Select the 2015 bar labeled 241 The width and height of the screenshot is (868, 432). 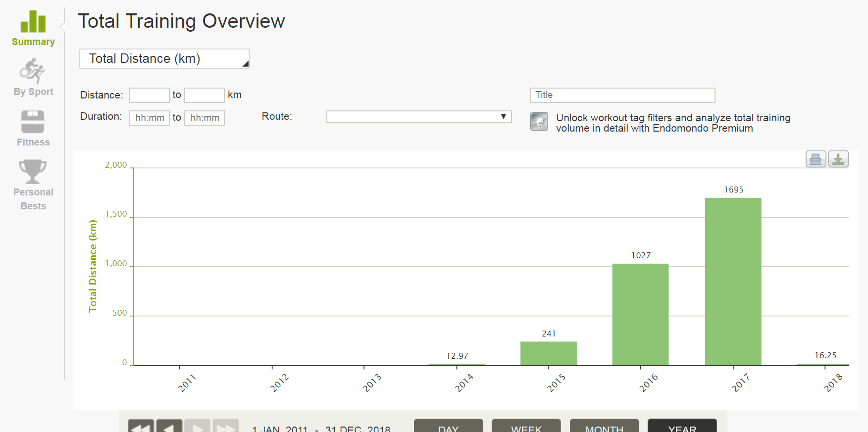[549, 353]
